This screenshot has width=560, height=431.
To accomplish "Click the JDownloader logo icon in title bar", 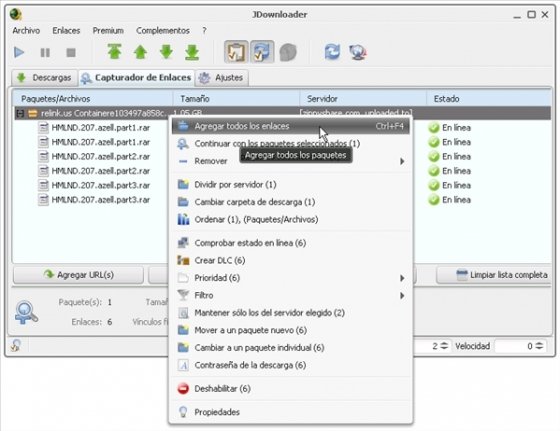I will pyautogui.click(x=16, y=14).
